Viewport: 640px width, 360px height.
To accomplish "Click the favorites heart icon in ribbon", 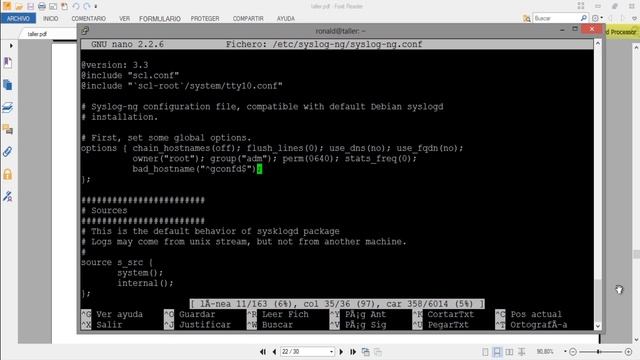I will 634,18.
